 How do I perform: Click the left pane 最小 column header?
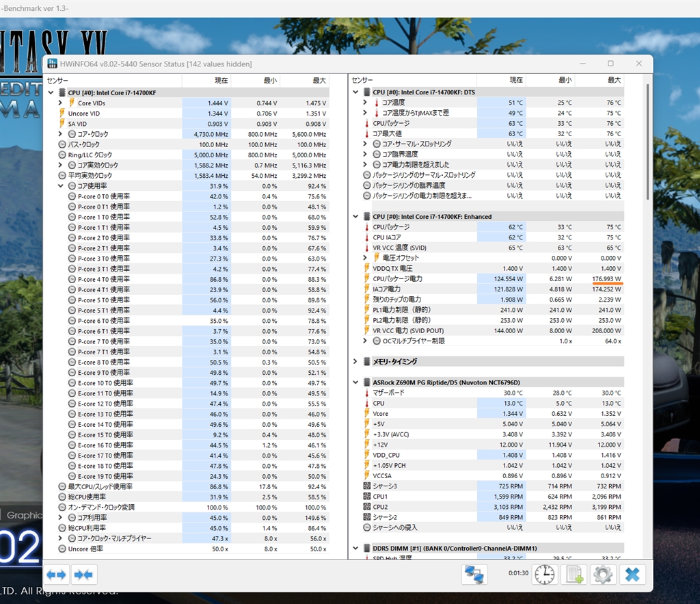click(x=256, y=81)
